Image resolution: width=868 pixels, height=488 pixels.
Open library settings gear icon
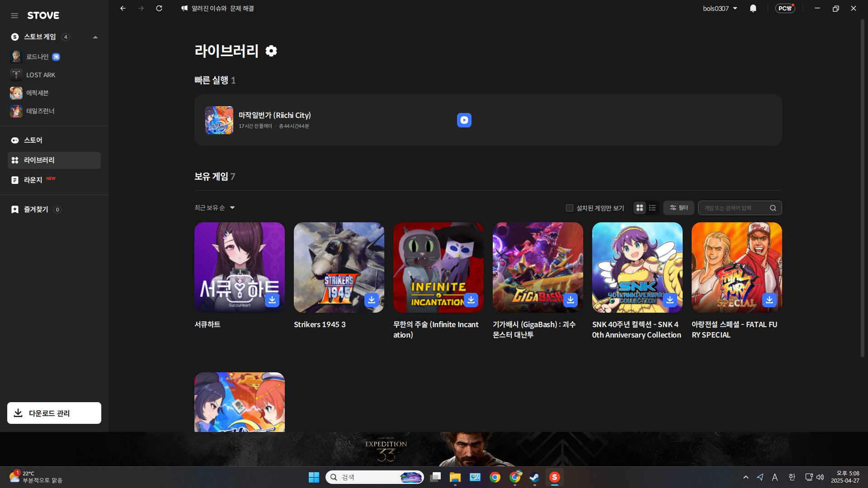coord(271,51)
